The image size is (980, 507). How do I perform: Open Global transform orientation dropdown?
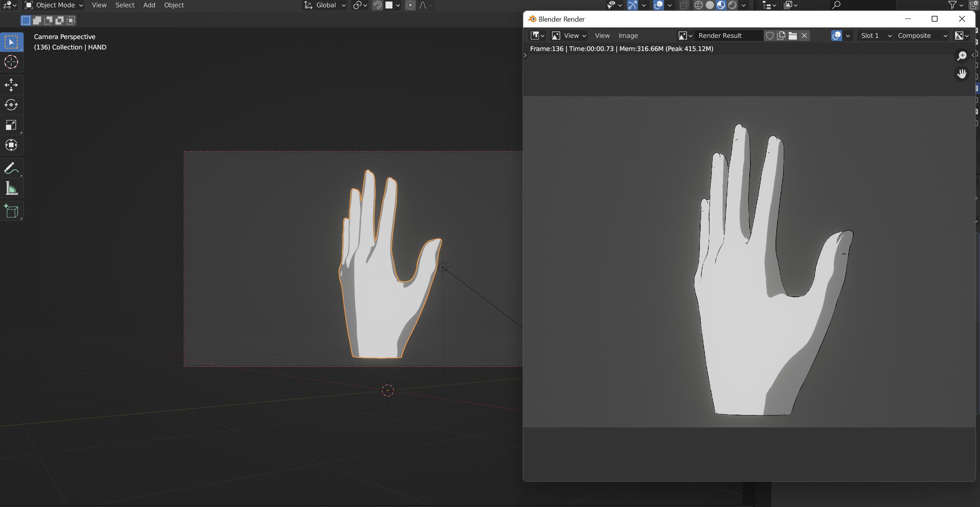click(x=324, y=5)
